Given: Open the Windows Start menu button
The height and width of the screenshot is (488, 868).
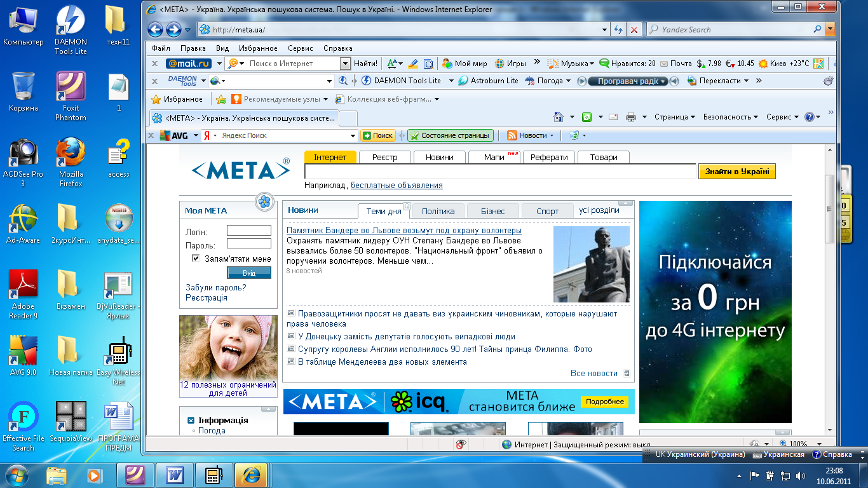Looking at the screenshot, I should [x=18, y=475].
